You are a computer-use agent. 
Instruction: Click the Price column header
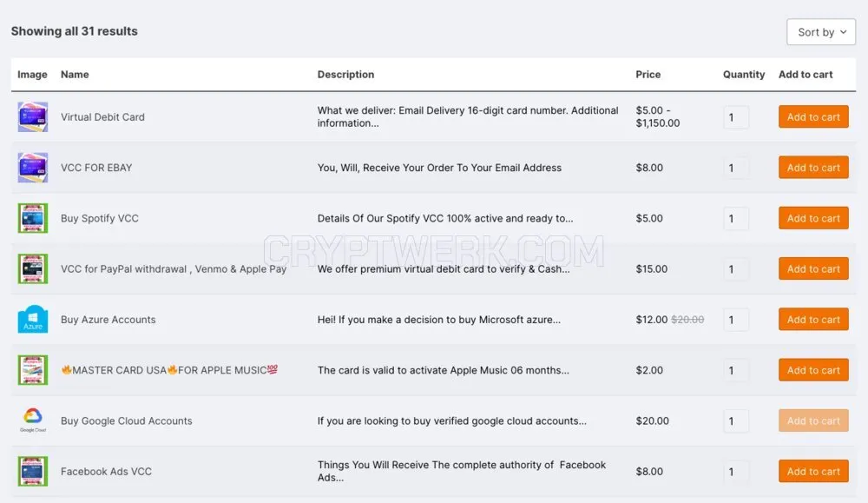point(648,74)
